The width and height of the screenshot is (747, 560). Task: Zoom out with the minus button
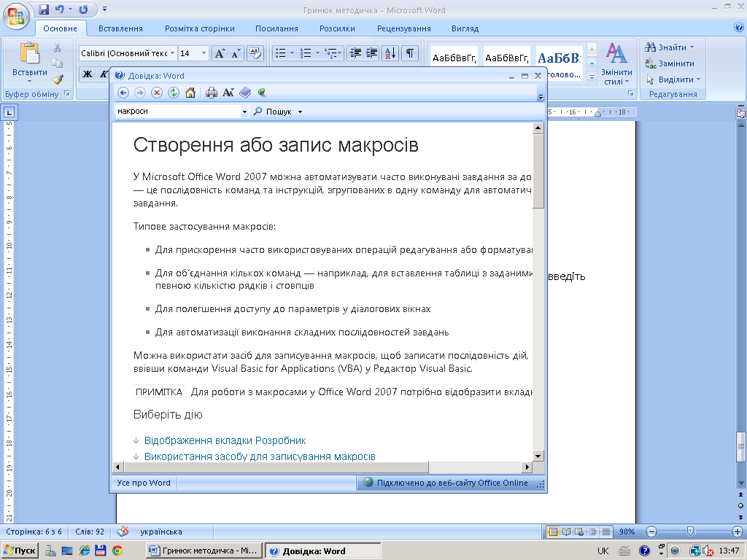(x=651, y=532)
